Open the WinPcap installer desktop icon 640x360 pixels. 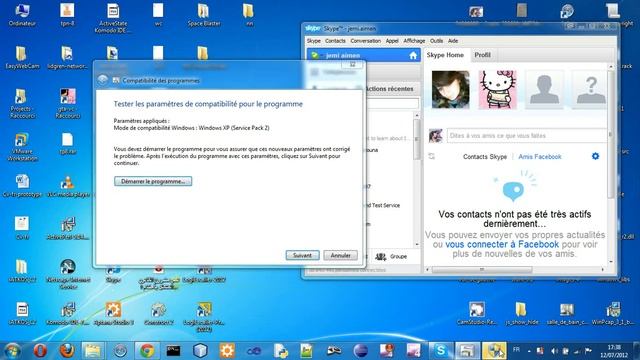pos(613,313)
